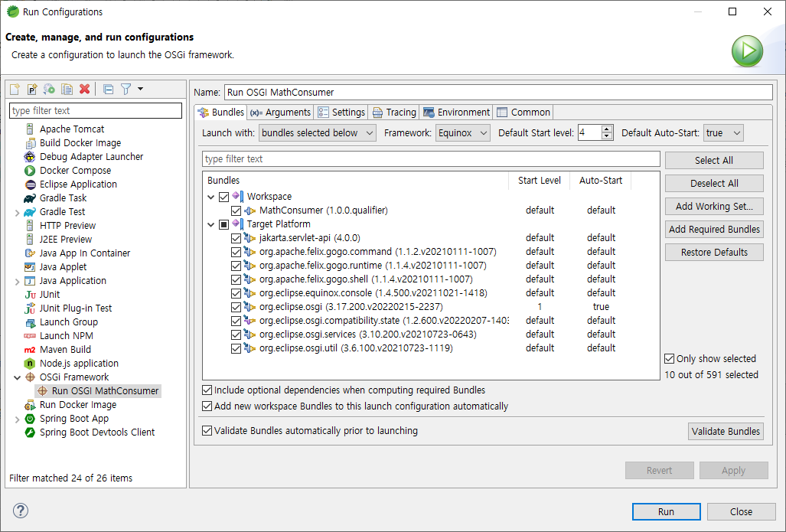Click Add Required Bundles button
Image resolution: width=786 pixels, height=532 pixels.
714,230
